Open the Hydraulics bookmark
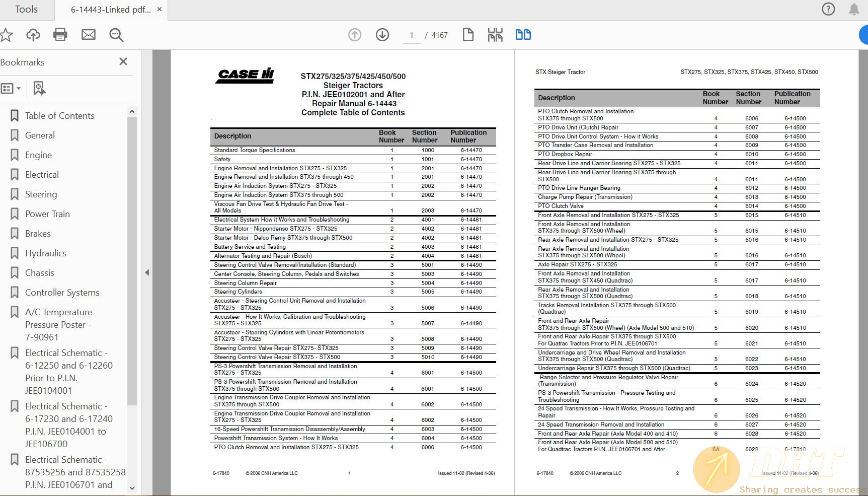Image resolution: width=868 pixels, height=496 pixels. tap(46, 253)
